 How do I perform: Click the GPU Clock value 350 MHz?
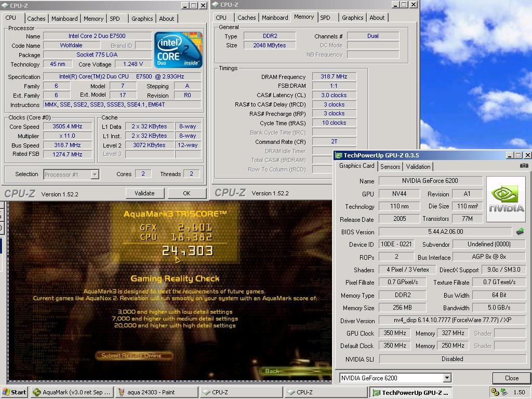coord(395,333)
